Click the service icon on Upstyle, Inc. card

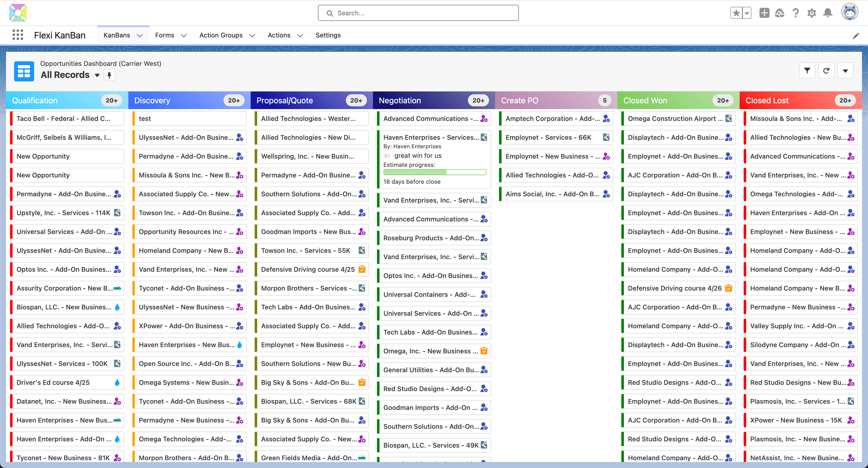point(117,213)
